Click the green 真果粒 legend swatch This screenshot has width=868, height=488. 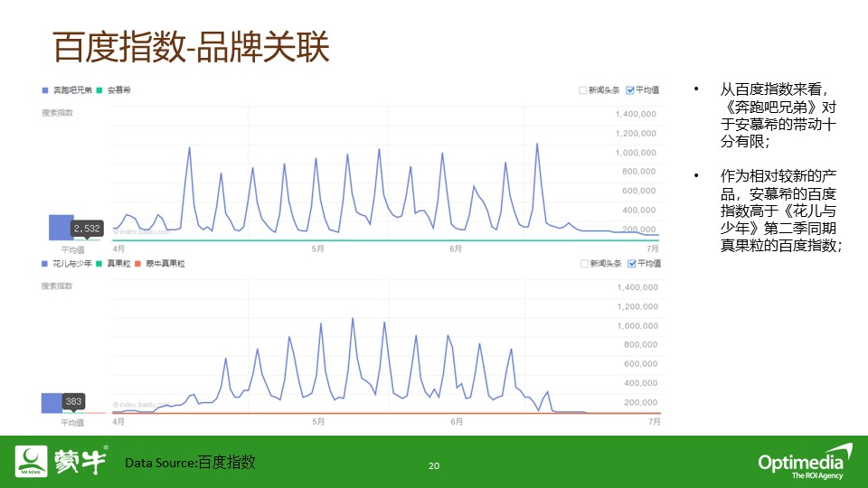(x=99, y=263)
